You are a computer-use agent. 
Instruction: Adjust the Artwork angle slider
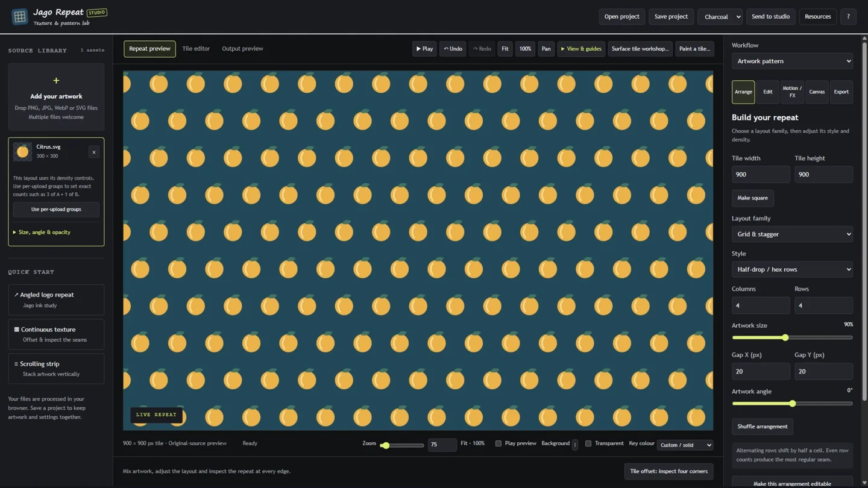click(792, 404)
